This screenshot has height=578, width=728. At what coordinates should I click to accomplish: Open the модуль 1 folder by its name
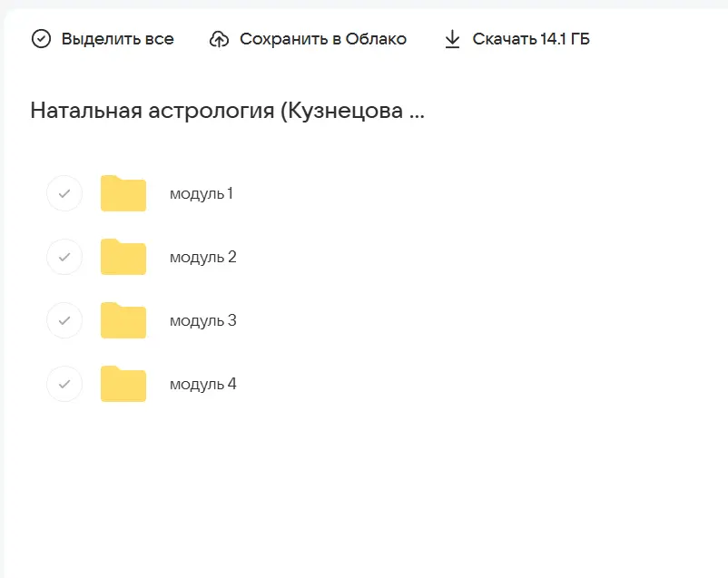[x=201, y=193]
